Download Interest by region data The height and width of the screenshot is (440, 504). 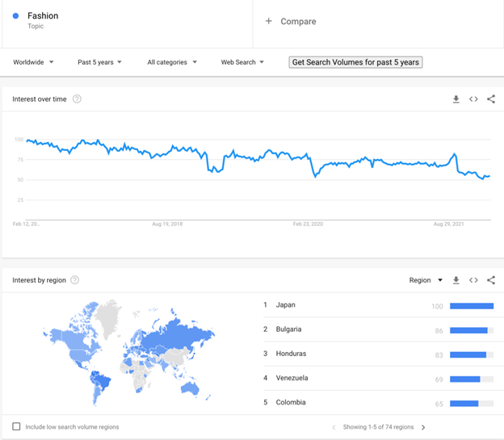click(x=456, y=280)
